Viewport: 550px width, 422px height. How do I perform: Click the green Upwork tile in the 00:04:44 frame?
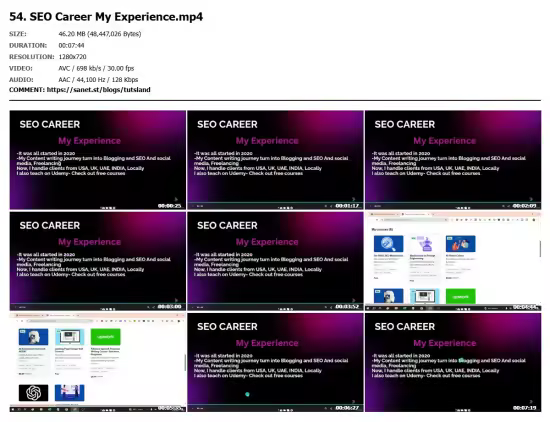click(x=461, y=296)
